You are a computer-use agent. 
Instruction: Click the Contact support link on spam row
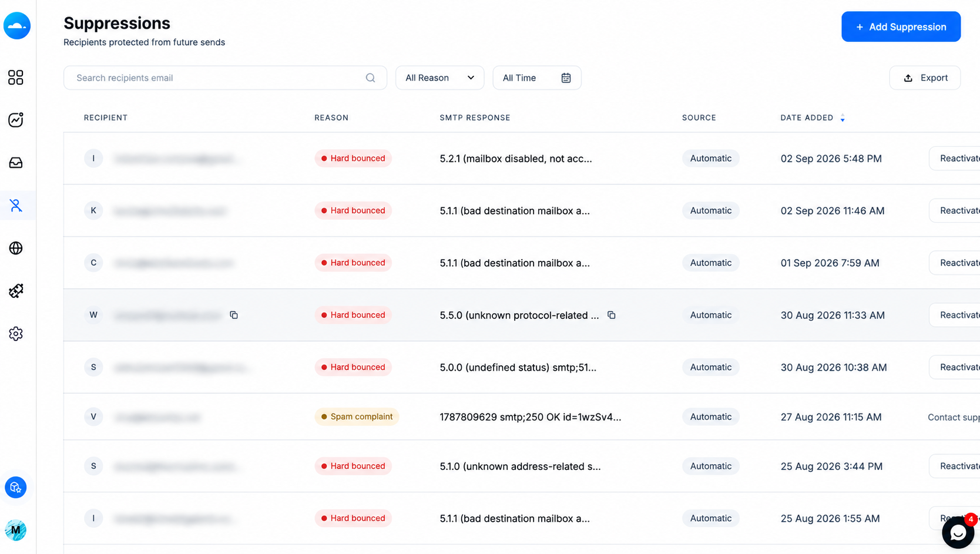click(954, 417)
